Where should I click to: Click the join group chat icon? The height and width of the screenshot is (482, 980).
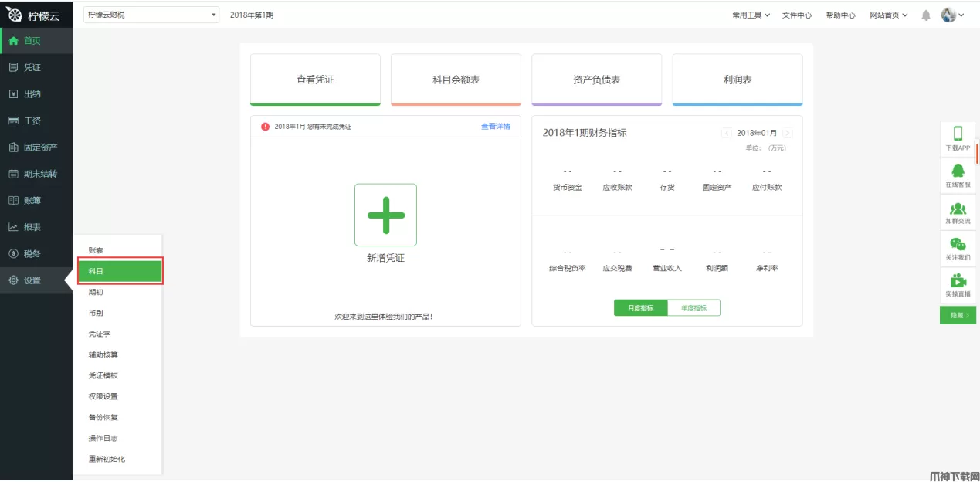[x=958, y=209]
